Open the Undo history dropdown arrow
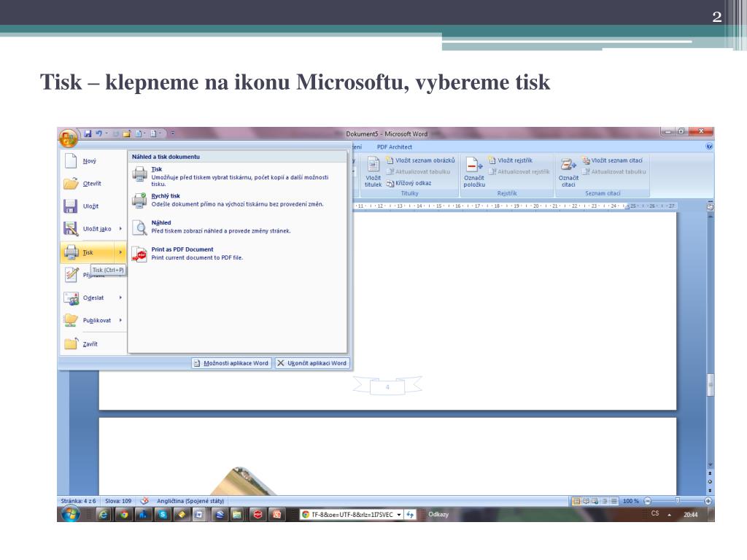747x560 pixels. click(107, 134)
